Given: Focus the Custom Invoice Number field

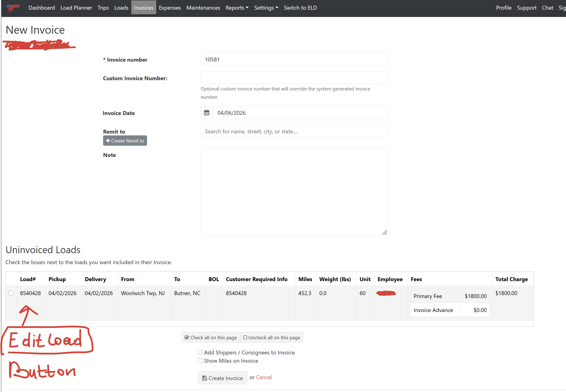Looking at the screenshot, I should click(x=294, y=78).
